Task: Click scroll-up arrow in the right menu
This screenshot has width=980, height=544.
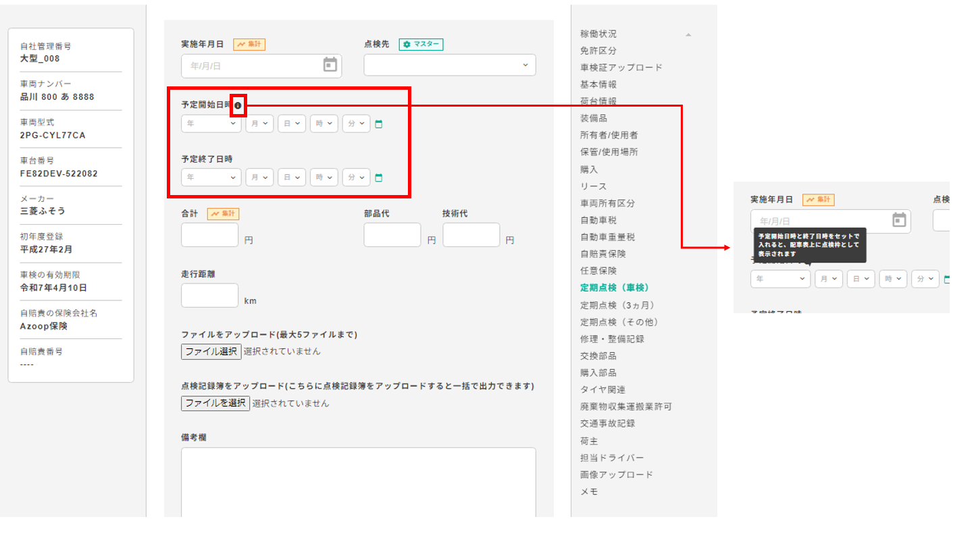Action: (688, 34)
